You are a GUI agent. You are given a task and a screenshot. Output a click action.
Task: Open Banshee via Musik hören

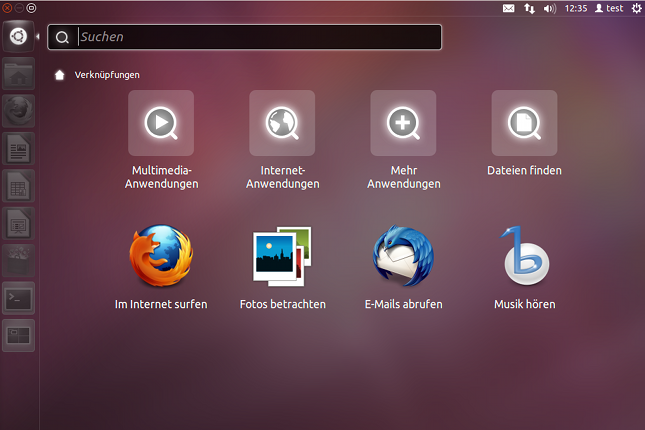(x=524, y=267)
